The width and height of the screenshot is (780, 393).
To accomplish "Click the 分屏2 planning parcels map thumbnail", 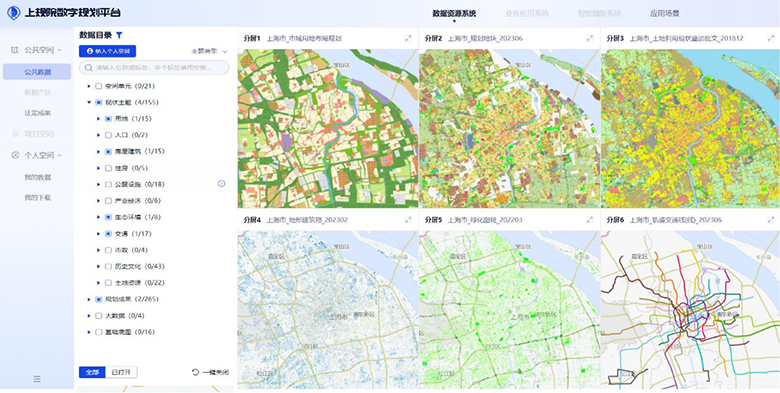I will (509, 128).
